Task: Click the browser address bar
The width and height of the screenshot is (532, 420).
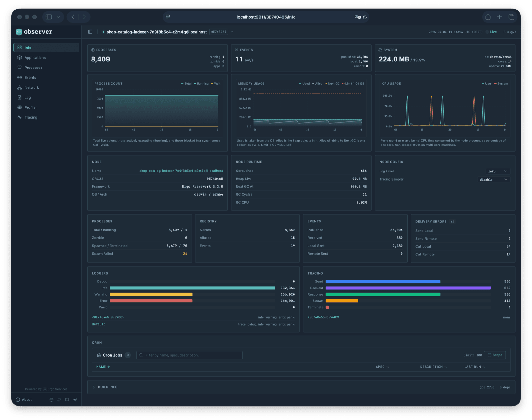Action: click(x=266, y=17)
